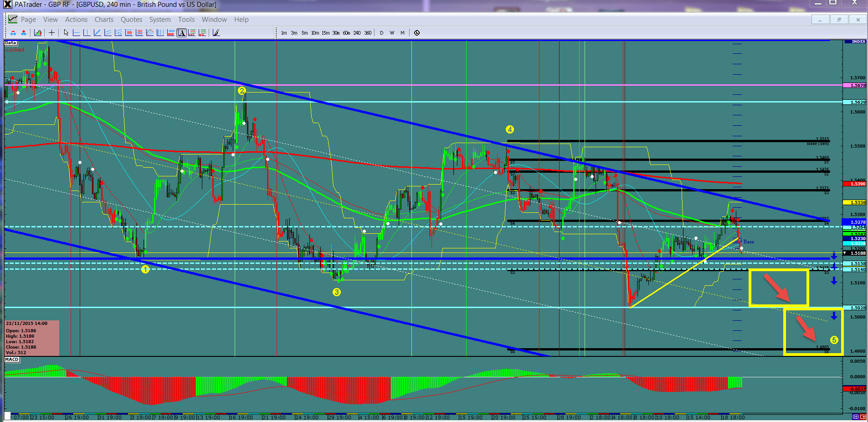Select the linear regression channel tool
This screenshot has height=422, width=868.
118,33
